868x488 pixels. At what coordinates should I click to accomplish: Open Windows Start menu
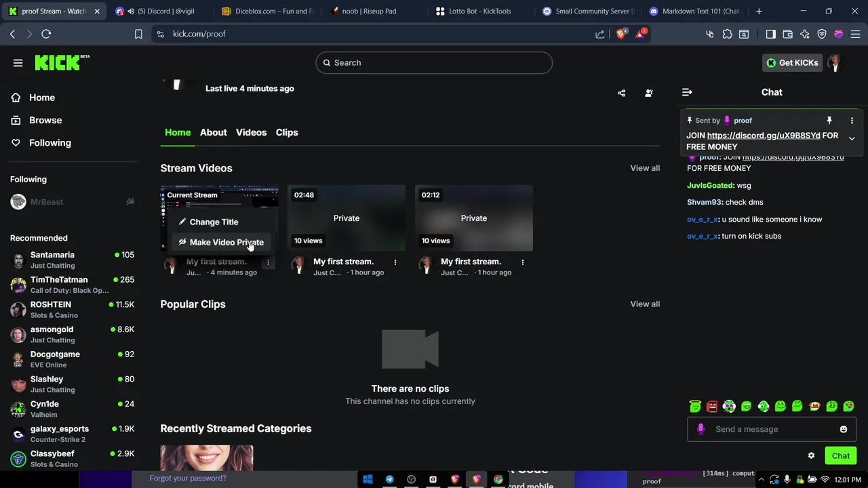tap(368, 479)
